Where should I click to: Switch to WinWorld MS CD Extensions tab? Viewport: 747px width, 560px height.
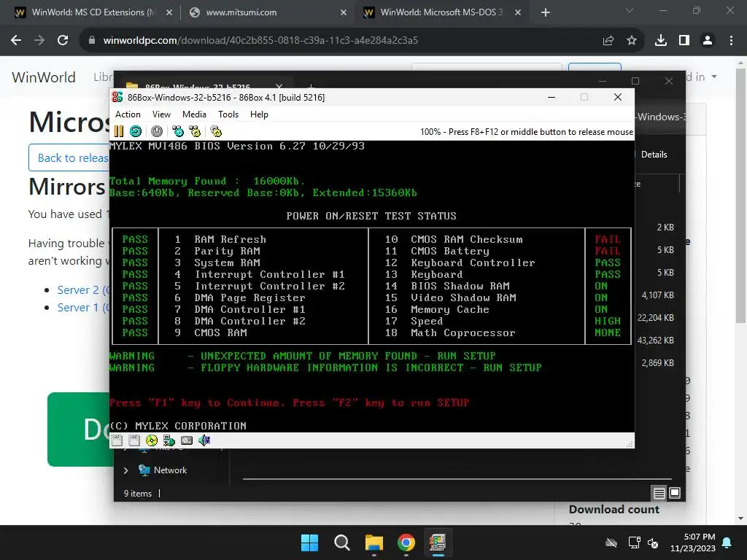pos(93,12)
